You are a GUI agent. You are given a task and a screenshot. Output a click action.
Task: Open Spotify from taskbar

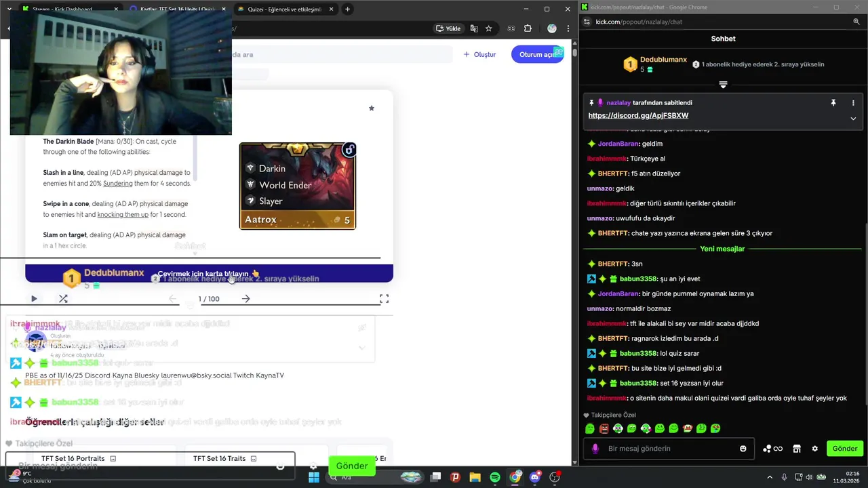495,477
